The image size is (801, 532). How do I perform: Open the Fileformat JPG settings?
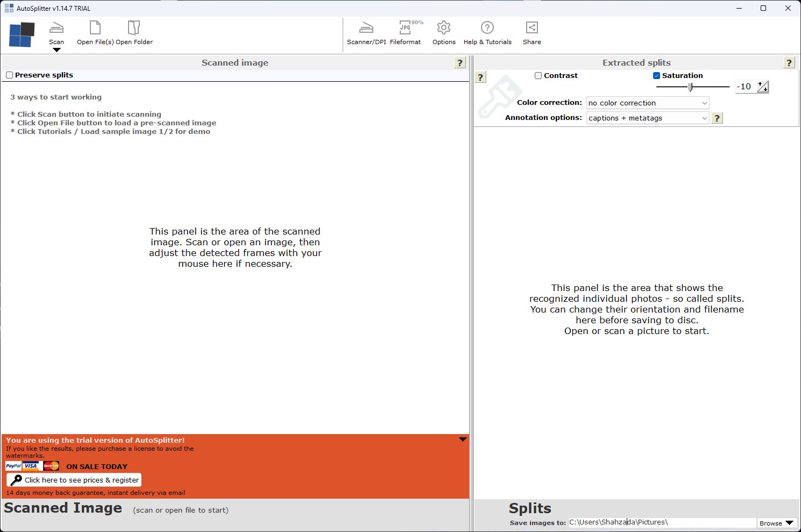click(406, 33)
